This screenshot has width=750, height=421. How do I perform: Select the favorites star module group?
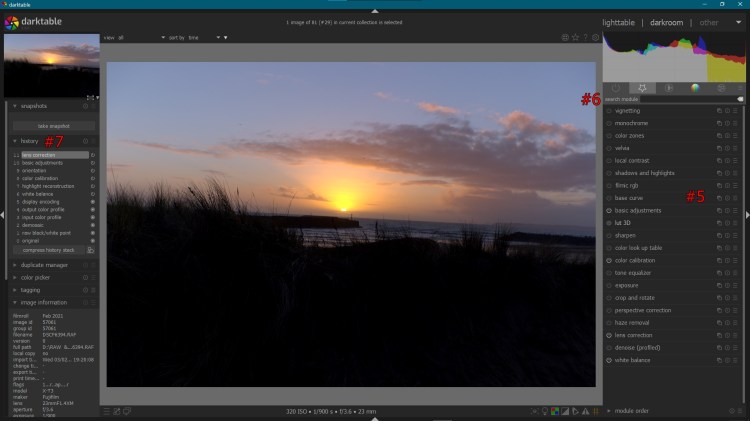tap(641, 88)
